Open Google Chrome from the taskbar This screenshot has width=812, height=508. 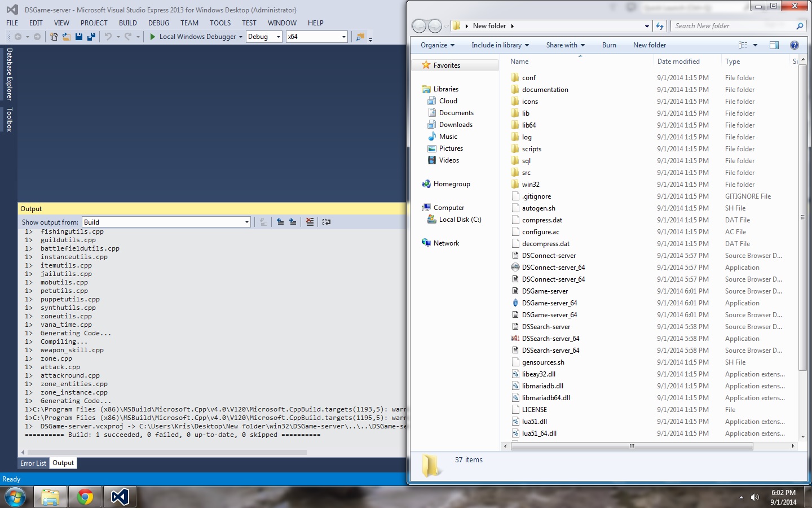[85, 497]
